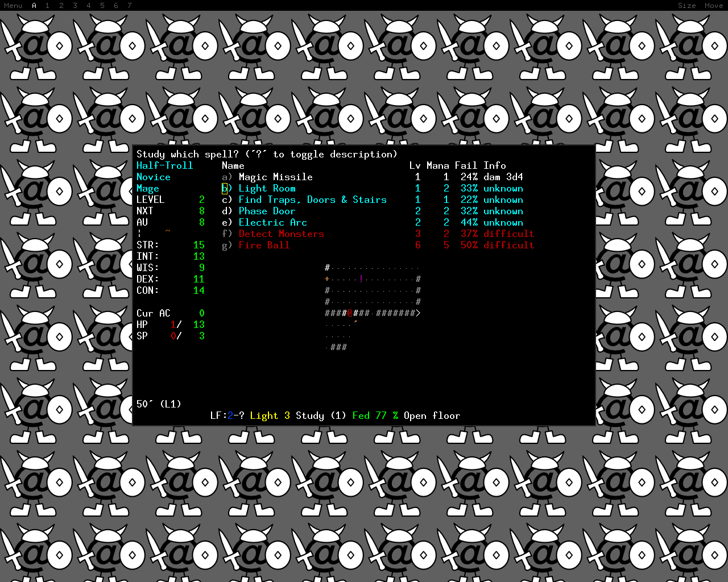Viewport: 728px width, 582px height.
Task: Click the Move button in top bar
Action: click(714, 6)
